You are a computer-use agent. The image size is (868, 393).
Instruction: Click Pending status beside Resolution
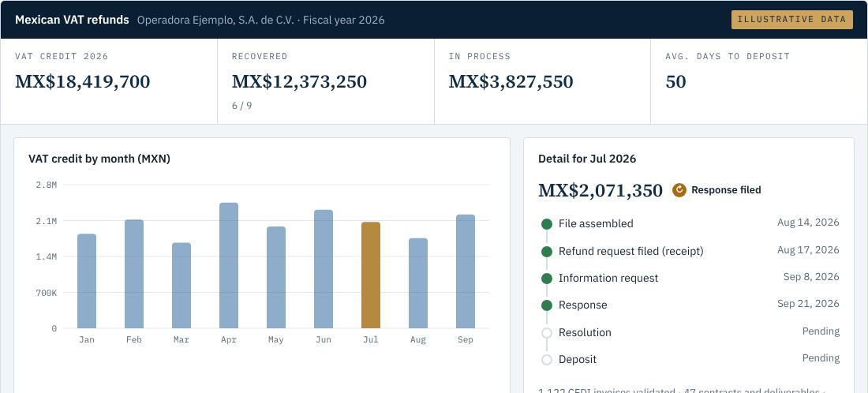click(821, 331)
